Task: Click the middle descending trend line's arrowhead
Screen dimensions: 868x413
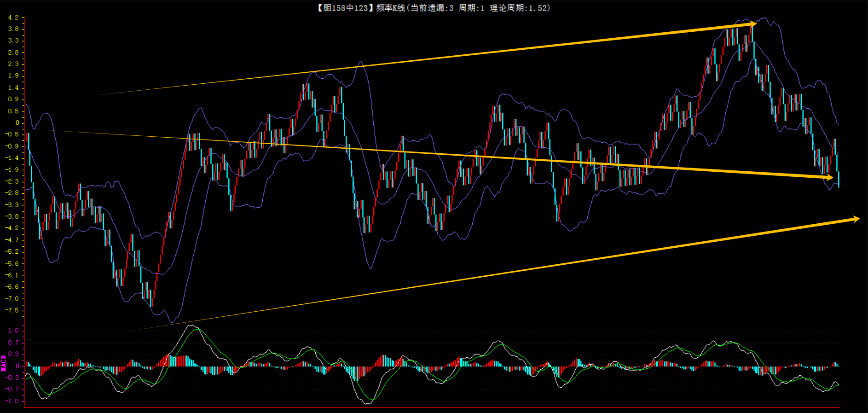Action: 829,177
